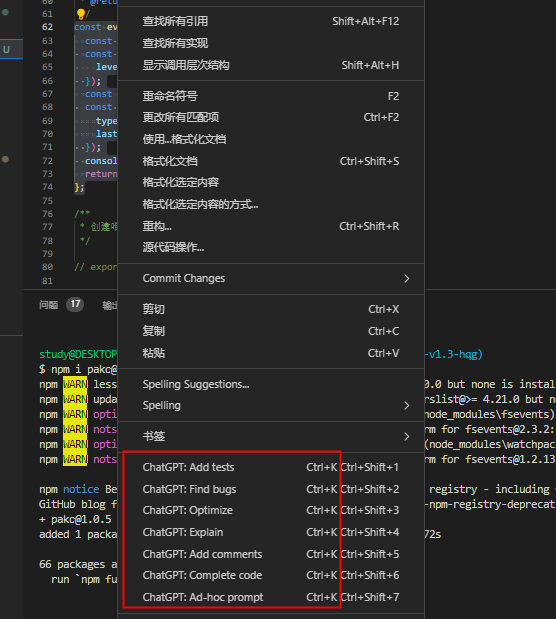The image size is (556, 619).
Task: Select 格式化文档 menu entry
Action: point(271,161)
